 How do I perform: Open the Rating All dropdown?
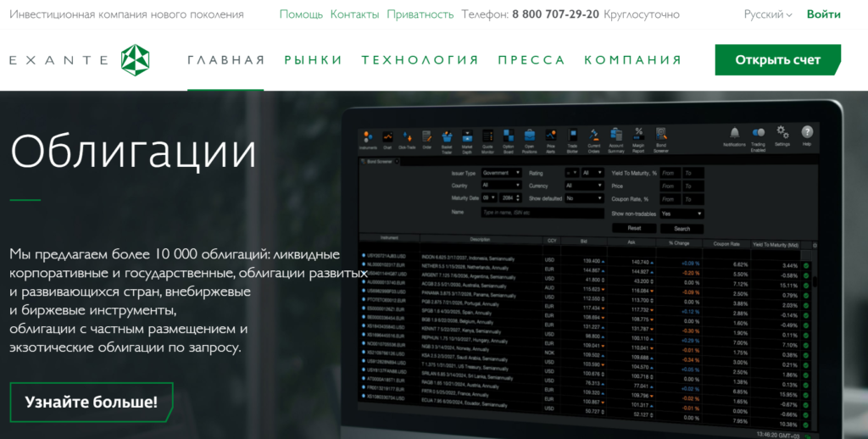tap(593, 173)
